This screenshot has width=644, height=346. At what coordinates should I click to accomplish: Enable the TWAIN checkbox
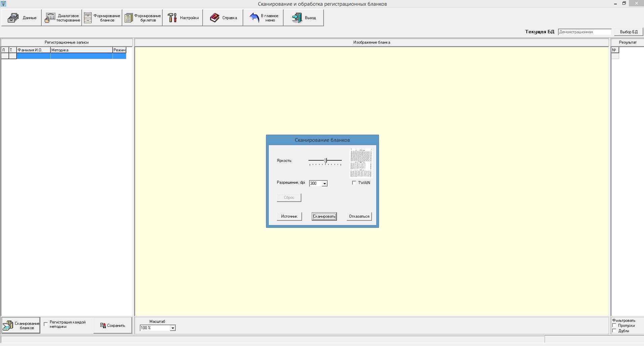(354, 183)
